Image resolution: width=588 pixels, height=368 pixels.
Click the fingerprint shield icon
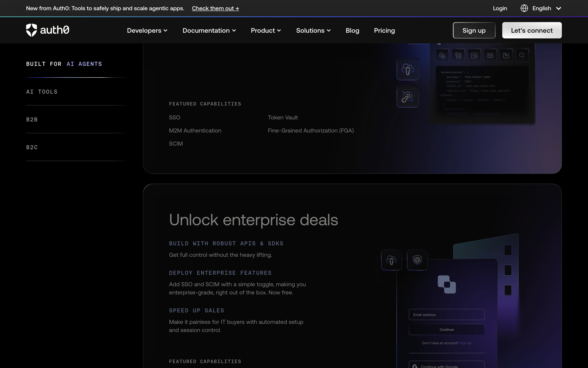pos(417,260)
